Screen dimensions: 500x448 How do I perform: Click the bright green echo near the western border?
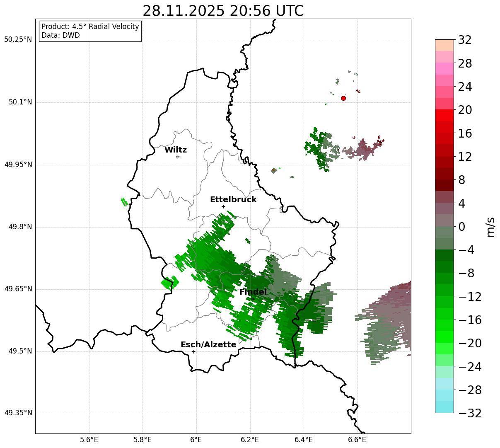pyautogui.click(x=170, y=283)
